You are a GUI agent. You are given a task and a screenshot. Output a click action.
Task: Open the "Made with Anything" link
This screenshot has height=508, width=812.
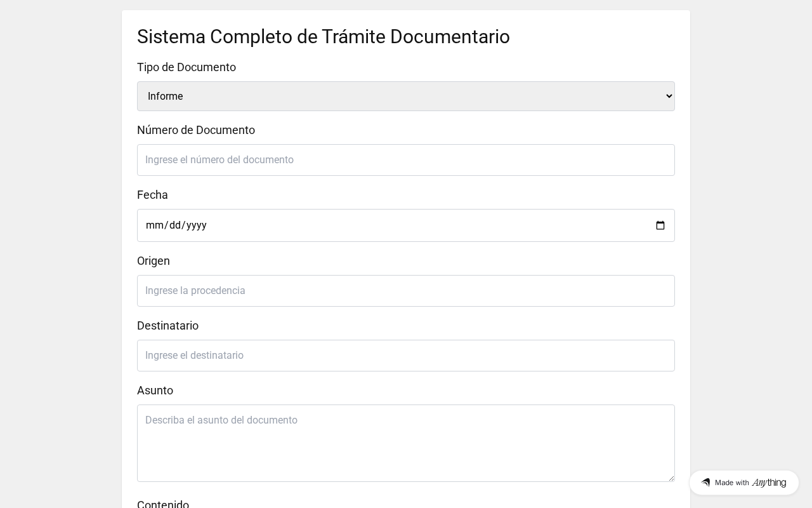tap(744, 483)
